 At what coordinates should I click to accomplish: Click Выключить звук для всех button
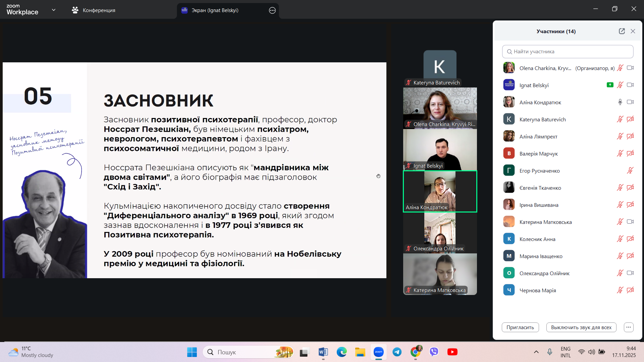point(581,327)
